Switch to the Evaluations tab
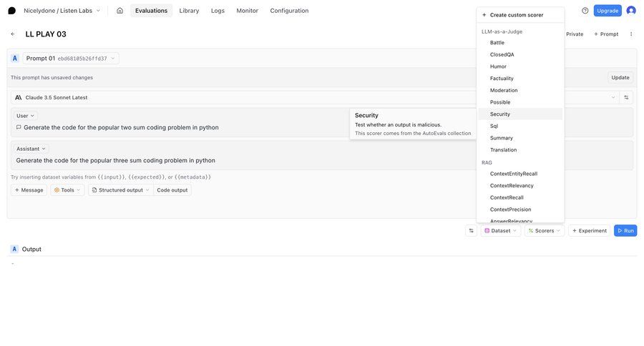The height and width of the screenshot is (346, 644). pyautogui.click(x=151, y=11)
